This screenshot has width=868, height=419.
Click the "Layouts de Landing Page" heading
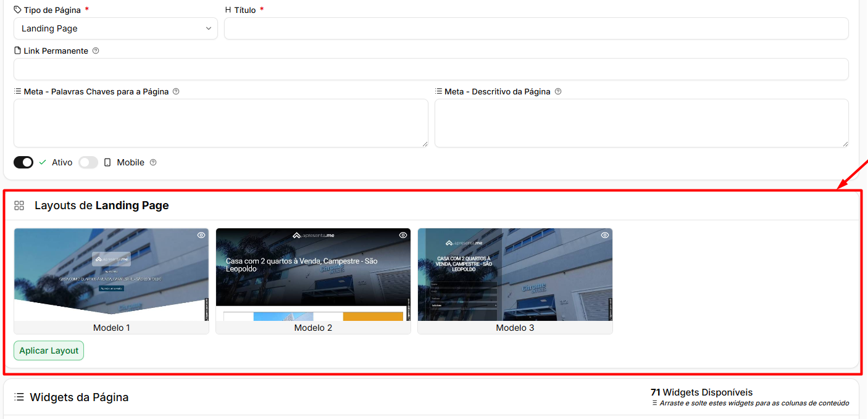click(102, 205)
